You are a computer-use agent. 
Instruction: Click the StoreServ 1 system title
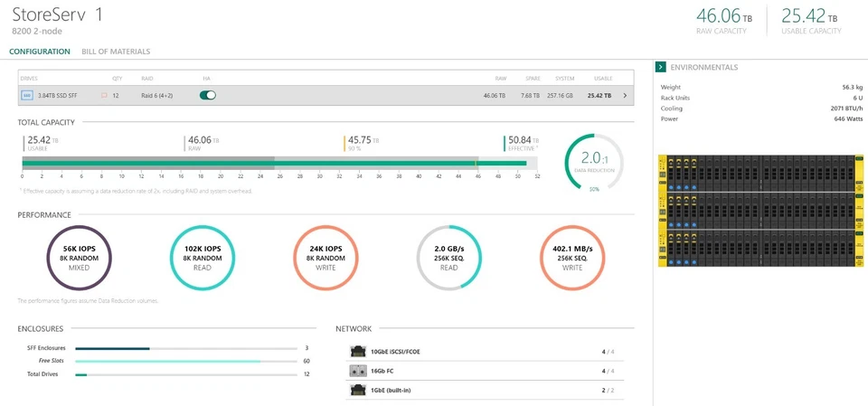coord(58,14)
